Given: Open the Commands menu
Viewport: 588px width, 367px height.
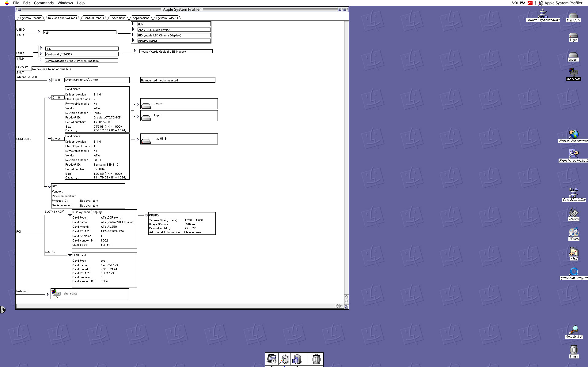Looking at the screenshot, I should coord(44,3).
